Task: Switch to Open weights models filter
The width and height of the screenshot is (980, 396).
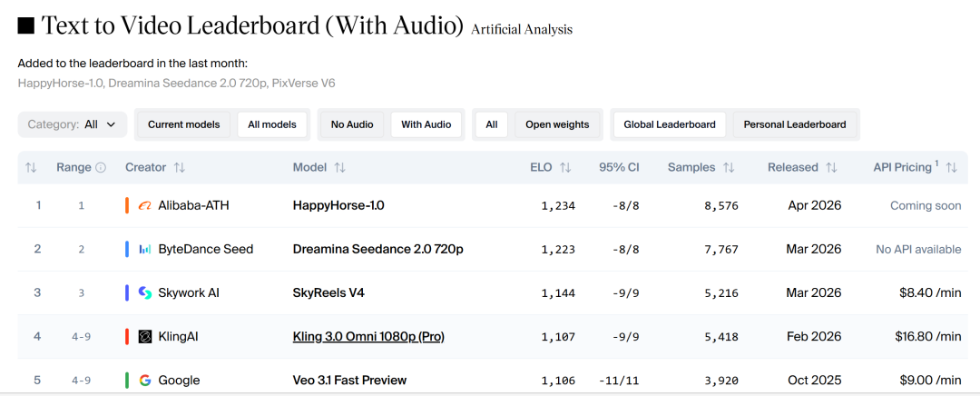Action: coord(557,124)
